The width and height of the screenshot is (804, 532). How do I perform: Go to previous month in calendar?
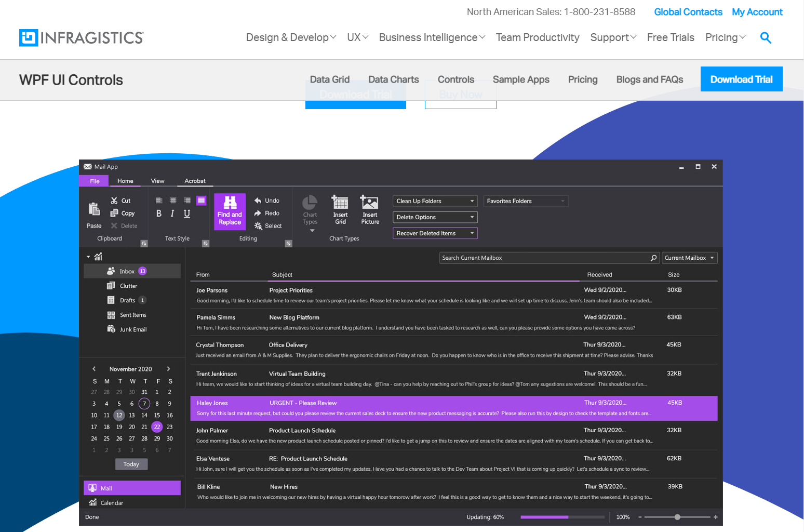pos(94,369)
